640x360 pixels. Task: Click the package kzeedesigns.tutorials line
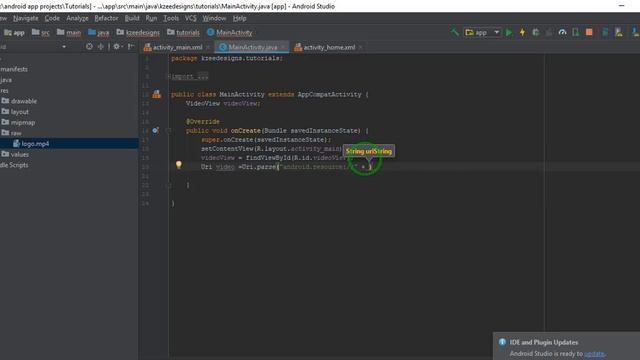(227, 58)
